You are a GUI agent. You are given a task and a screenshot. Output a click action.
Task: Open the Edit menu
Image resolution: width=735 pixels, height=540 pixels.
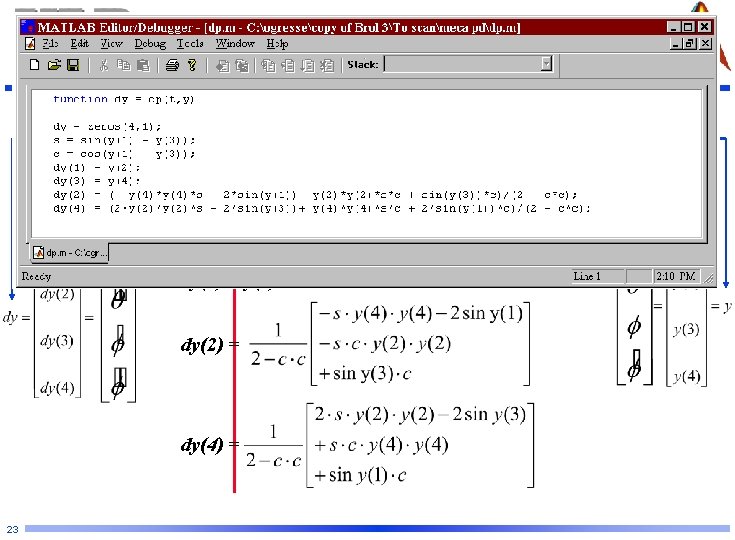(x=80, y=44)
